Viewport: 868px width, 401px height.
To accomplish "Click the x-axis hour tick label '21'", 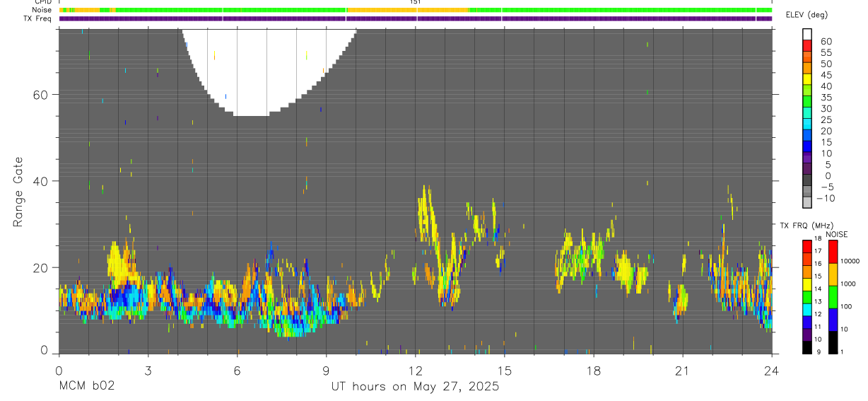I will tap(682, 371).
